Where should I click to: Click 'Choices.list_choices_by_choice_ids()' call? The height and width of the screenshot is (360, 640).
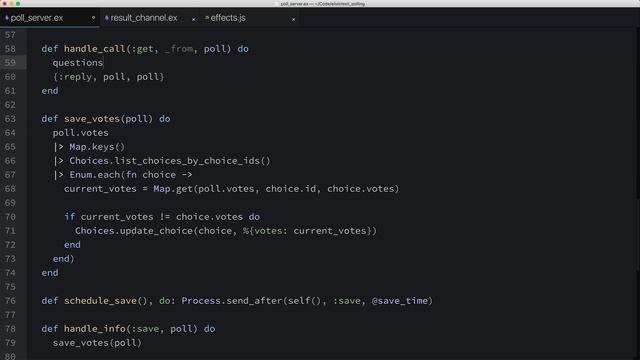[170, 161]
